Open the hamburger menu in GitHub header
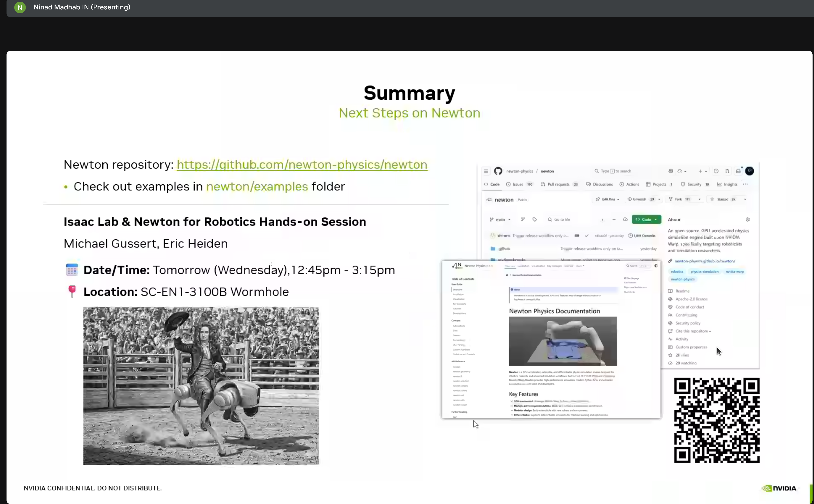 point(486,171)
